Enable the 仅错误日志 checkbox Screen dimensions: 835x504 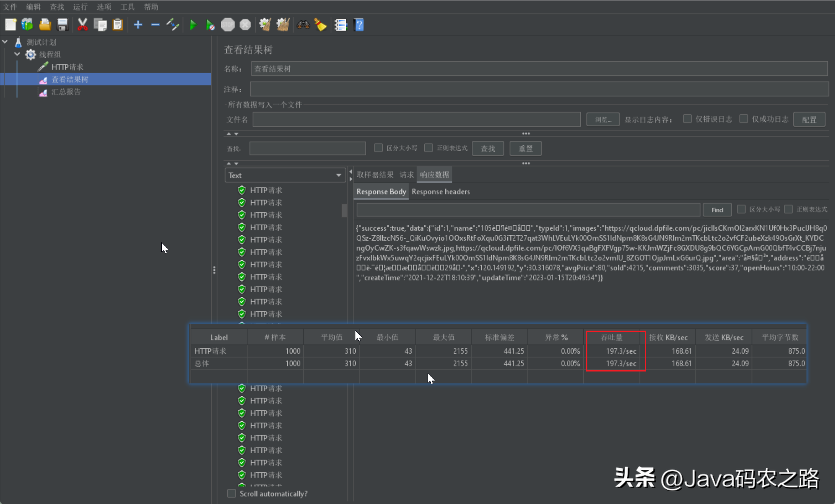(687, 119)
